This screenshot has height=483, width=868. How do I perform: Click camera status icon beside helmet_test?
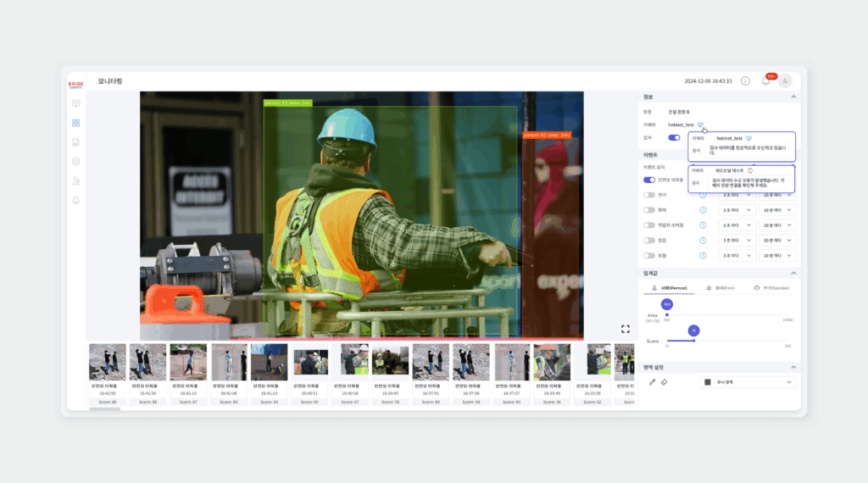[700, 125]
